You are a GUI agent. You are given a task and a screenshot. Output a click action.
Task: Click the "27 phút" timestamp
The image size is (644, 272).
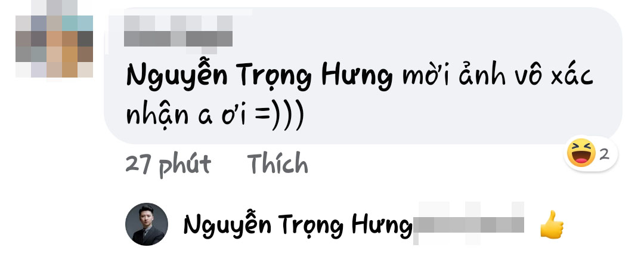click(168, 165)
